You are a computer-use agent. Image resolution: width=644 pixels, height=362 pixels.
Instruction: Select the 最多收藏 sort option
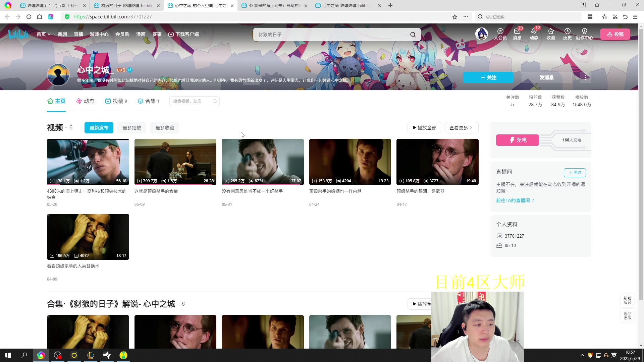tap(165, 128)
